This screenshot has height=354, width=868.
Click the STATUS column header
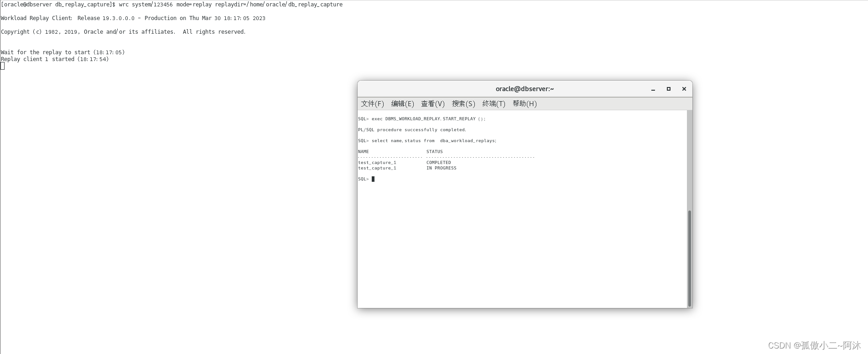(434, 152)
